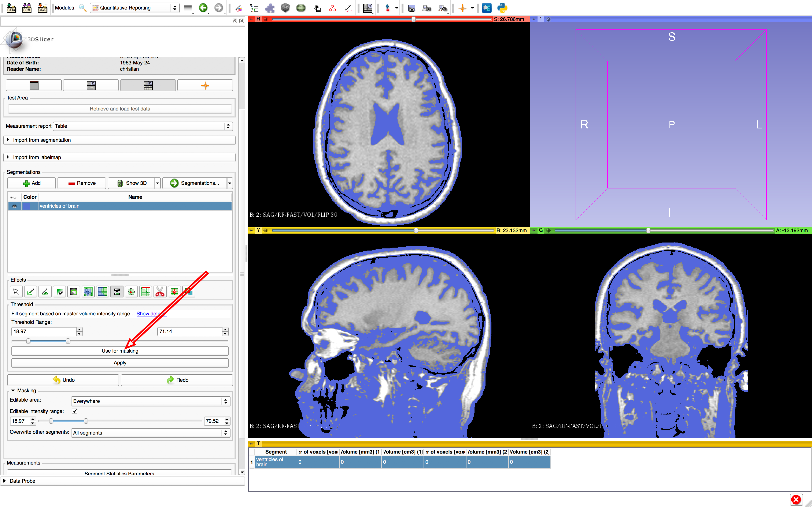Viewport: 812px width, 507px height.
Task: Click the Use for masking button
Action: [x=120, y=351]
